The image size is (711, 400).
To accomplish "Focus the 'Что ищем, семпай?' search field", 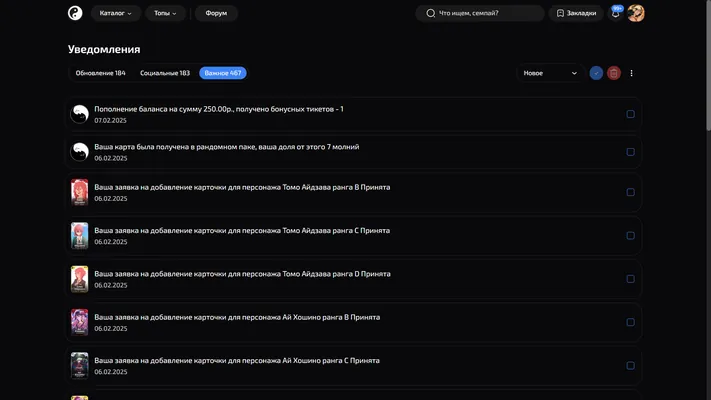I will point(480,13).
